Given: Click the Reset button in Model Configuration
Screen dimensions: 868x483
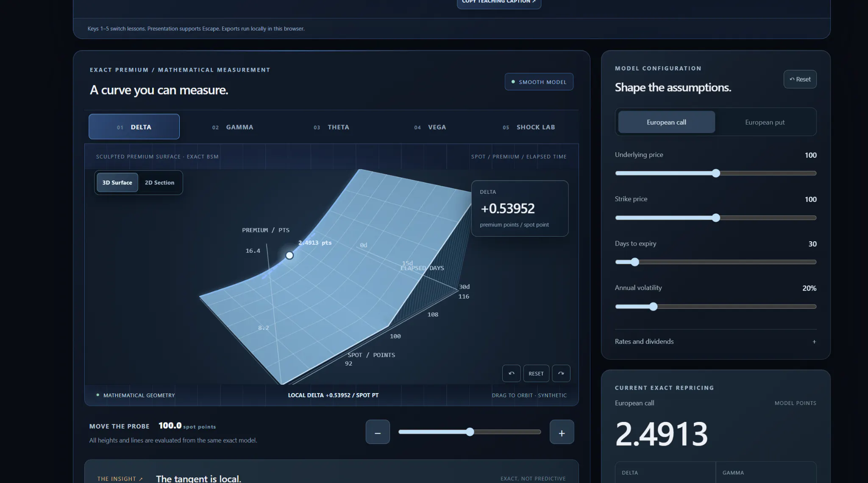Looking at the screenshot, I should (x=800, y=79).
